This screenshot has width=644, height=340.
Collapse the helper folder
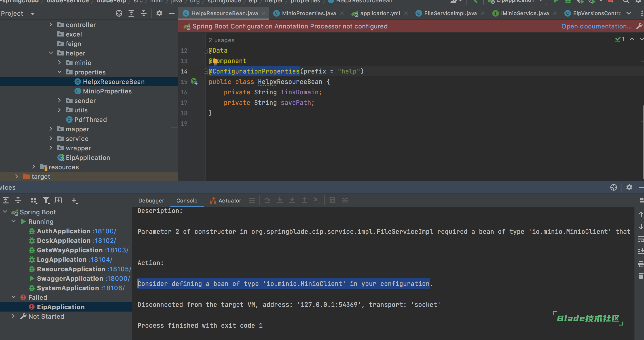[51, 53]
